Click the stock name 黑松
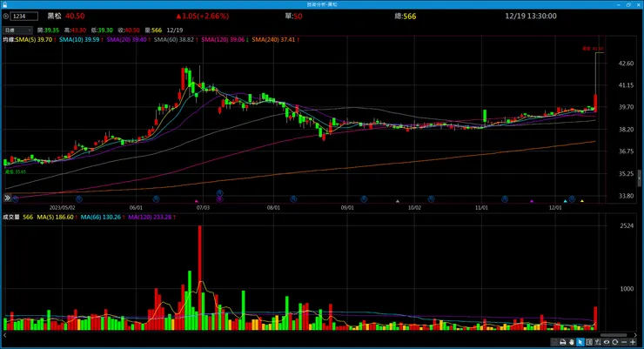The height and width of the screenshot is (349, 644). pyautogui.click(x=54, y=16)
